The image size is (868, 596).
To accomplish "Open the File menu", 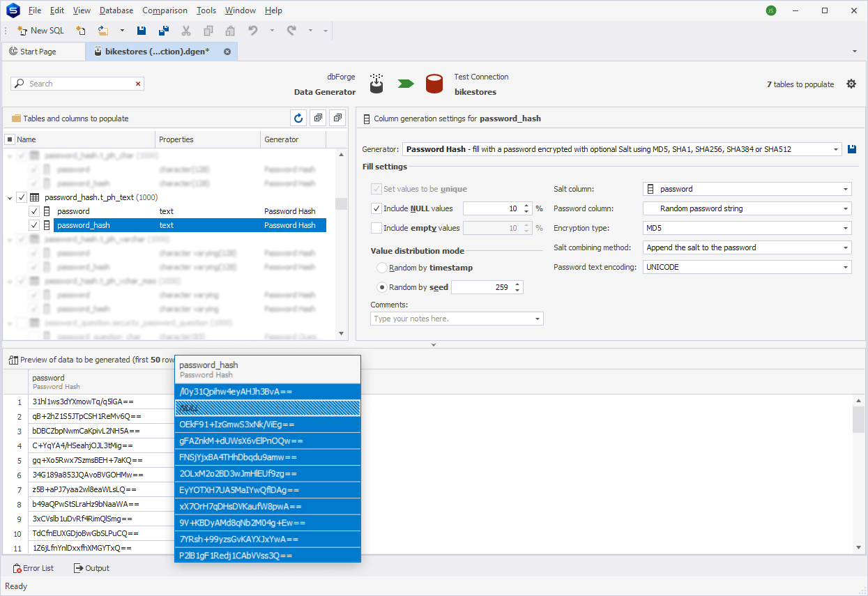I will pos(35,10).
